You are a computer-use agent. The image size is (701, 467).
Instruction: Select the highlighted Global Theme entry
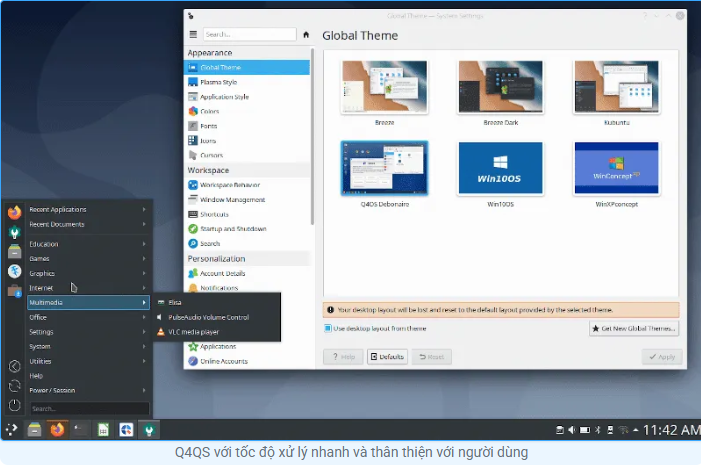coord(247,67)
